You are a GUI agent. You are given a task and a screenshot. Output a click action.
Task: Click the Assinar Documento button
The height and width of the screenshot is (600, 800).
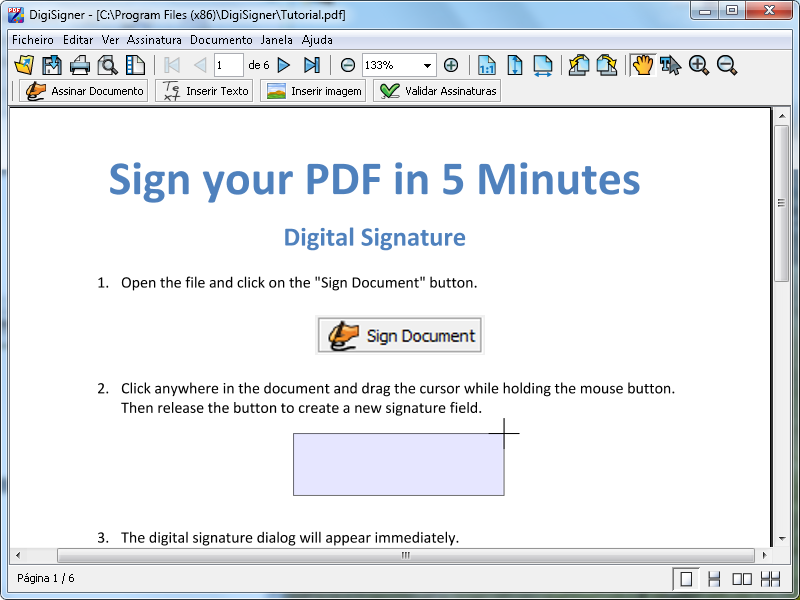tap(84, 91)
